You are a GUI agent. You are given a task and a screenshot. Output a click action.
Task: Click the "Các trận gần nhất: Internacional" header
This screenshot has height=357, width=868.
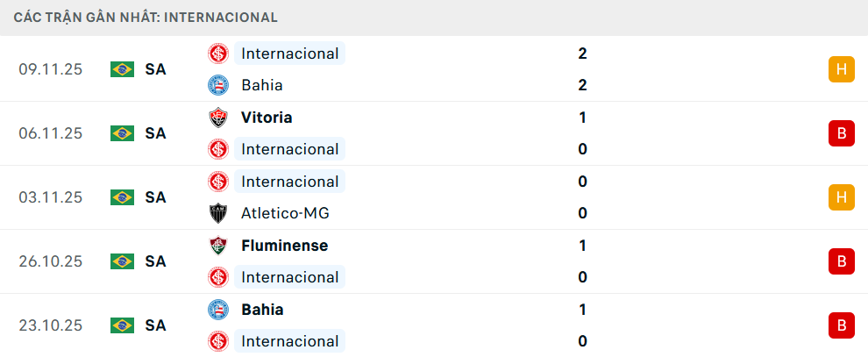coord(146,18)
